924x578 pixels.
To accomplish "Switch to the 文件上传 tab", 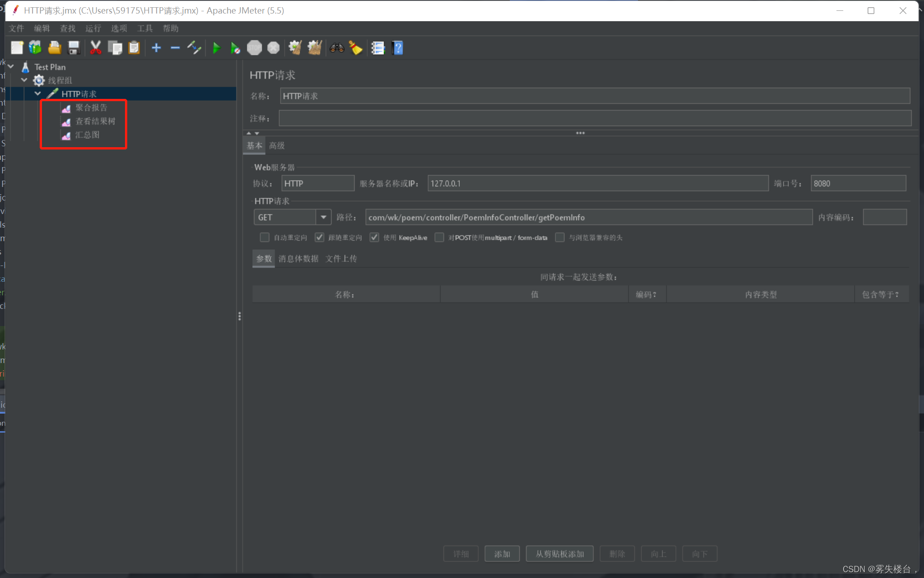I will point(341,259).
